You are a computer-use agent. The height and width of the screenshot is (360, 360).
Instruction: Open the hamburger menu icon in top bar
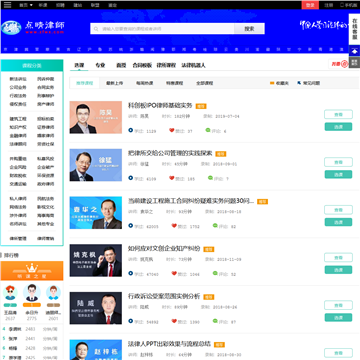(x=7, y=5)
